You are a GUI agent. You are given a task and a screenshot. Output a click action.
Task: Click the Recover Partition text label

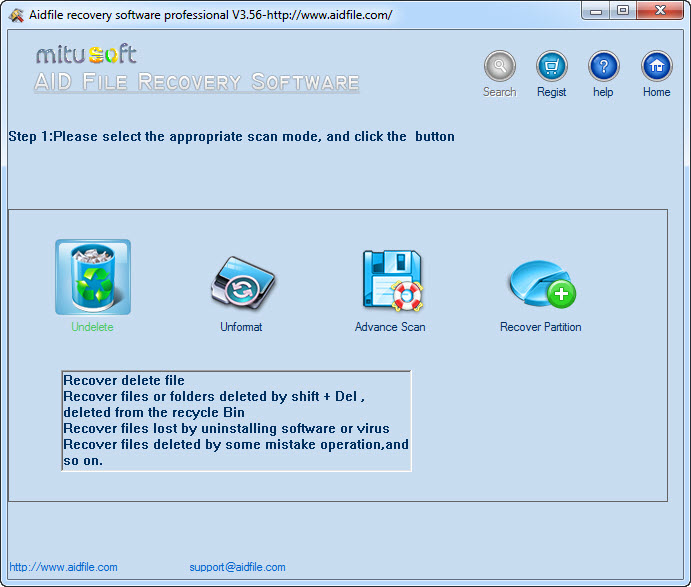point(540,327)
